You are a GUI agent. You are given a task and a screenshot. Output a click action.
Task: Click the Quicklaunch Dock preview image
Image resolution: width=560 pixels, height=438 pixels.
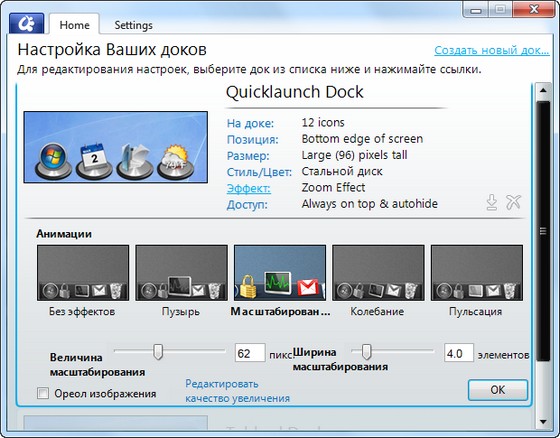(x=116, y=147)
